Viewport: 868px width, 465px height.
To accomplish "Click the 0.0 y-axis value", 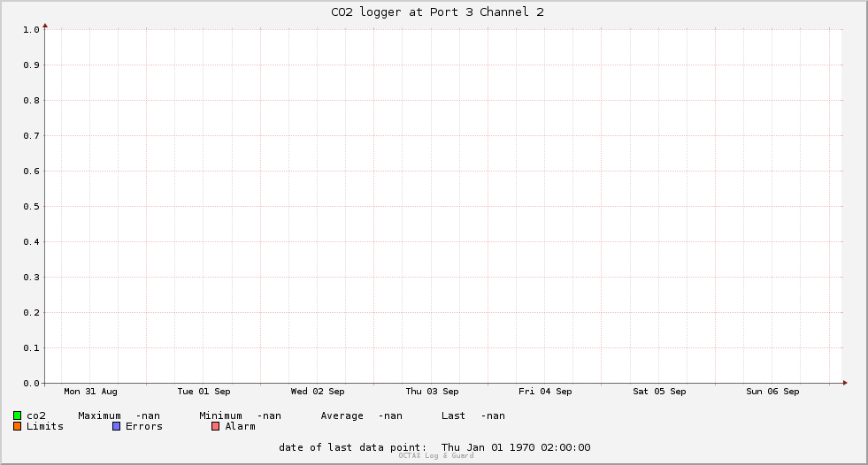I will coord(31,383).
